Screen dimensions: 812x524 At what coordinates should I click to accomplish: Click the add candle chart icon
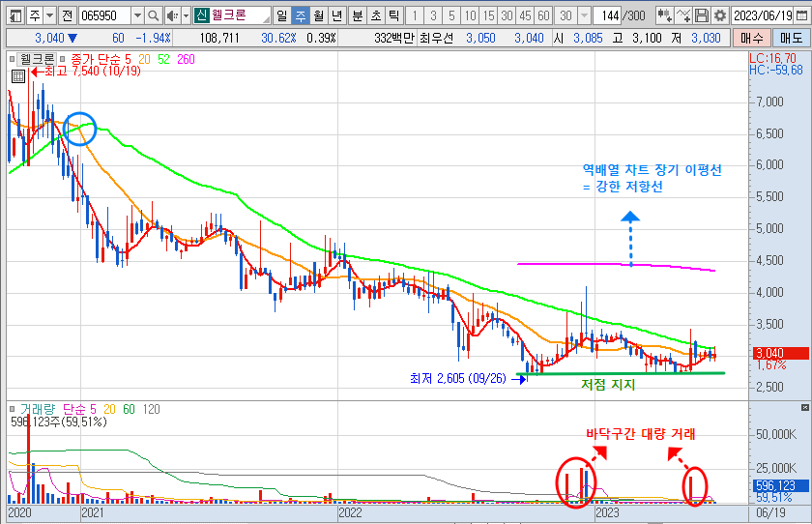point(664,15)
